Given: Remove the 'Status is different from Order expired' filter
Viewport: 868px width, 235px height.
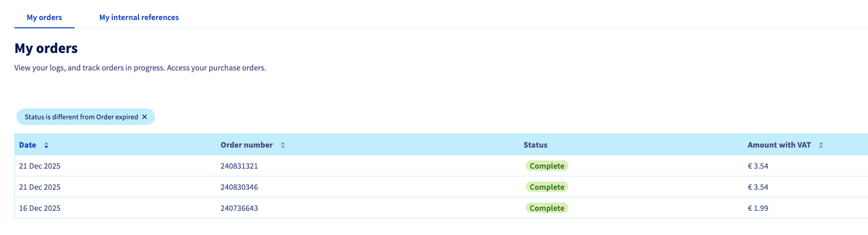Looking at the screenshot, I should tap(145, 117).
